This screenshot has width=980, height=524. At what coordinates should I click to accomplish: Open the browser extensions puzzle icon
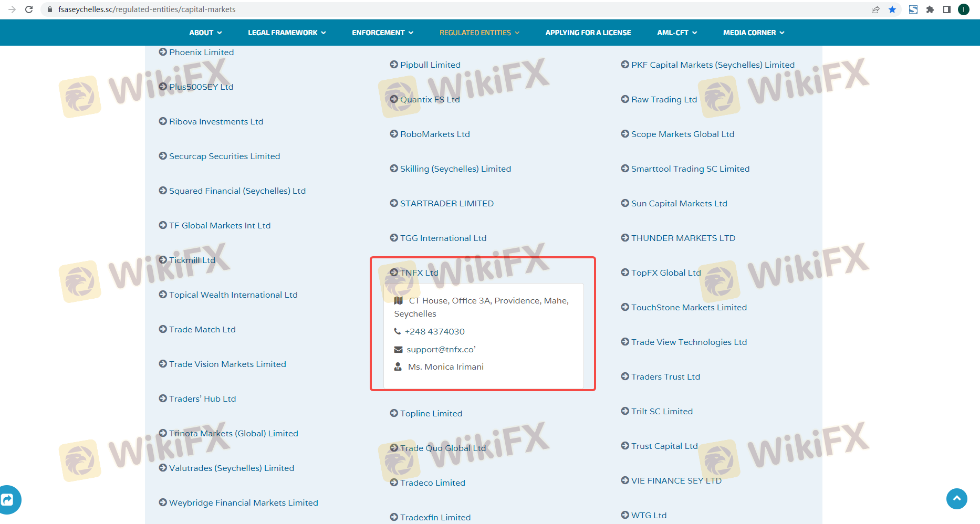930,9
